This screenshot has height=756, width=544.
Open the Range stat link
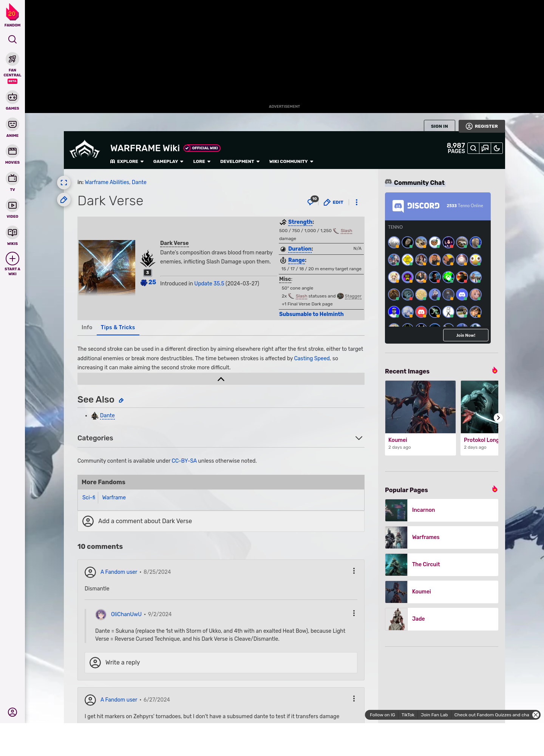(x=297, y=260)
